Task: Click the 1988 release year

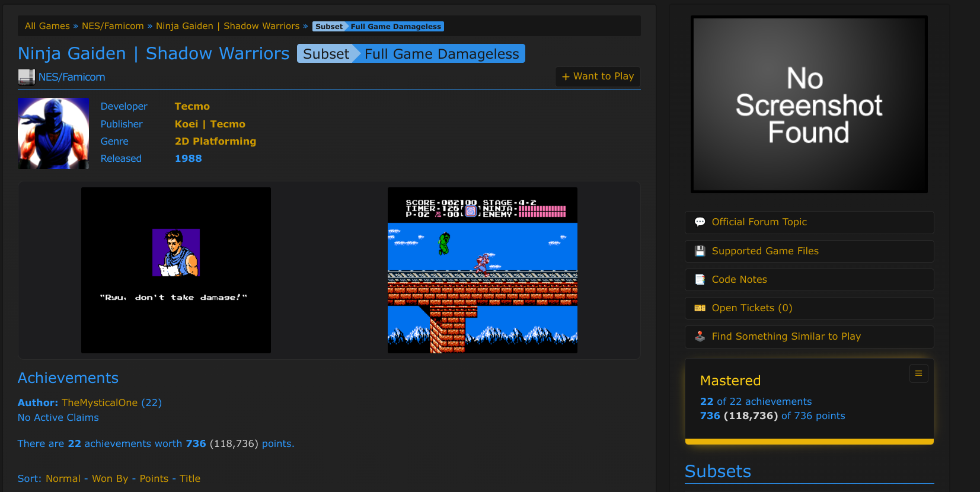Action: 188,158
